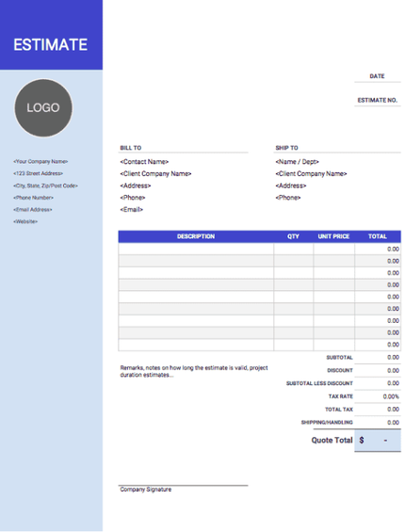The height and width of the screenshot is (532, 405).
Task: Select the SHIP TO heading
Action: point(286,148)
